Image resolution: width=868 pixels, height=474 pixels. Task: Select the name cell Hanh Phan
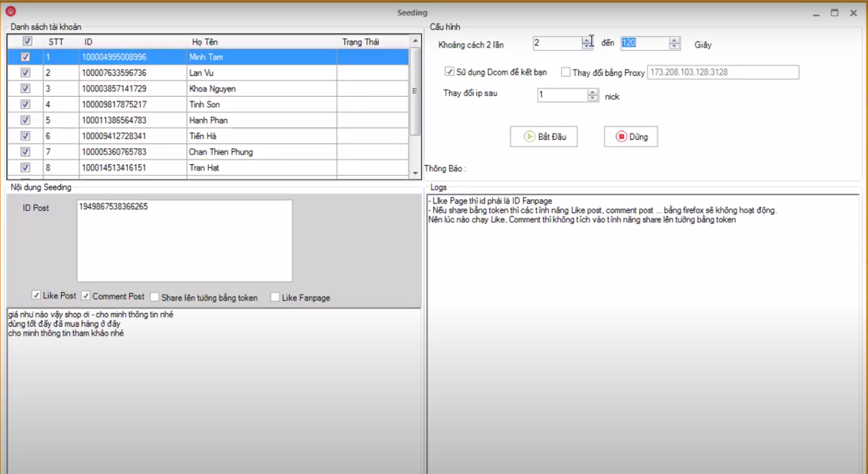tap(262, 120)
